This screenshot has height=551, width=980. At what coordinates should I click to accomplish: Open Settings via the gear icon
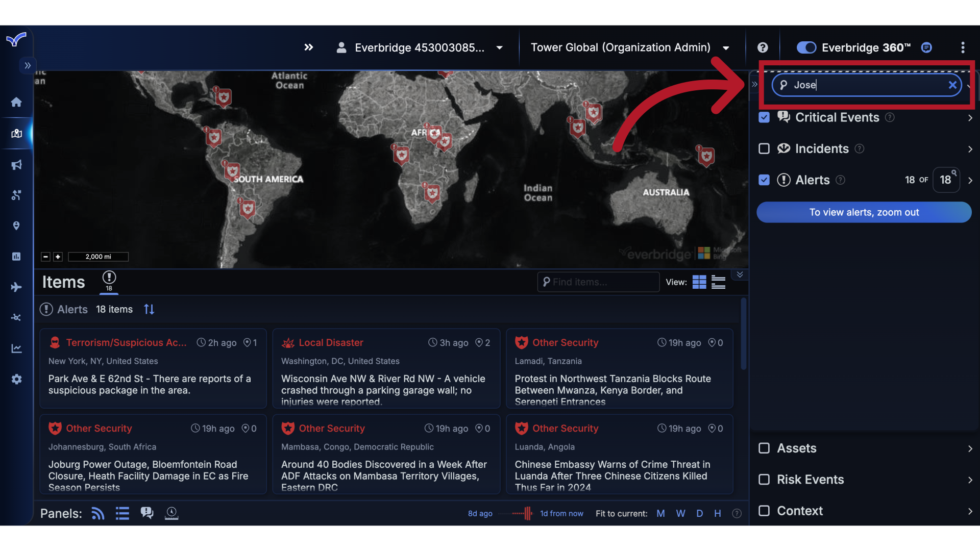[x=16, y=379]
